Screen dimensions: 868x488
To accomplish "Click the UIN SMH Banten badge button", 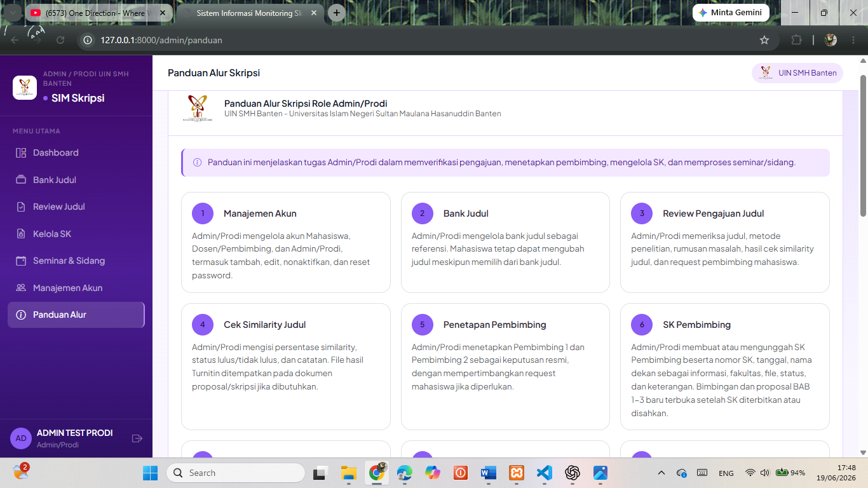I will (797, 73).
